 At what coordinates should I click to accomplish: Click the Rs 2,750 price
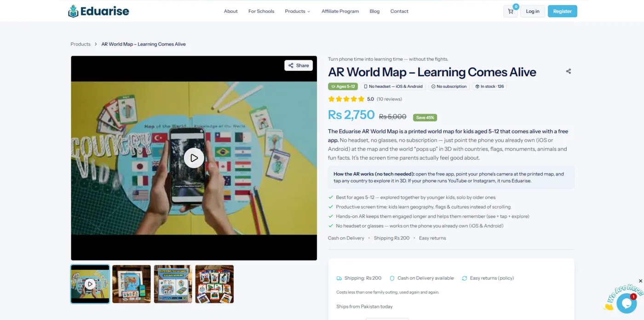[x=351, y=115]
